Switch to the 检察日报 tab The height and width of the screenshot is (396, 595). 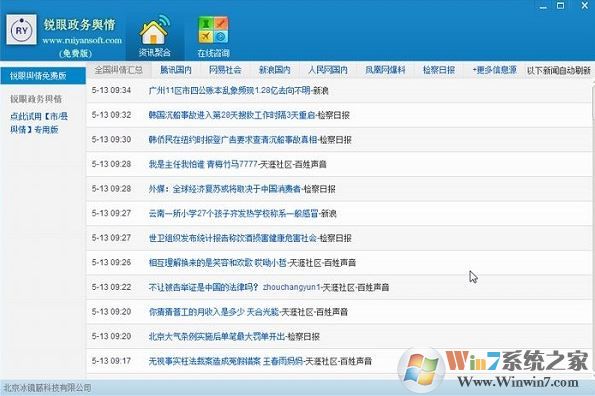click(439, 70)
